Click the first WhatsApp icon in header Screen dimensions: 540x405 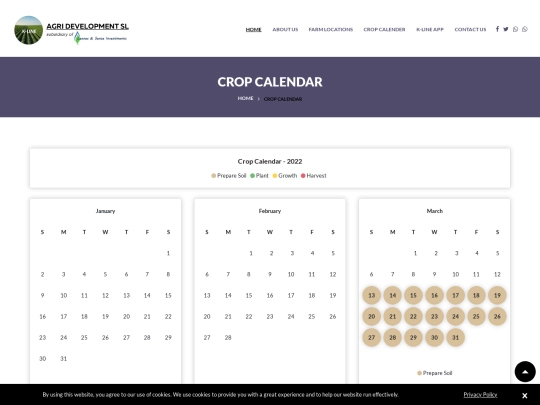coord(515,29)
